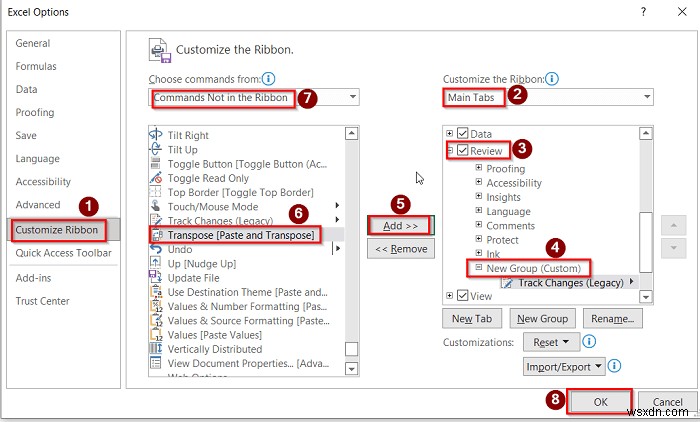Open the General options category

tap(33, 43)
